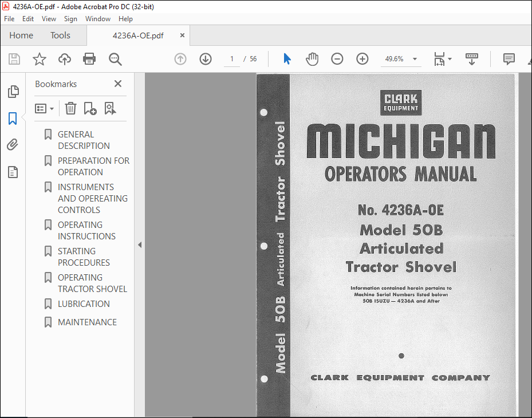532x418 pixels.
Task: Add a new bookmark
Action: tap(90, 109)
